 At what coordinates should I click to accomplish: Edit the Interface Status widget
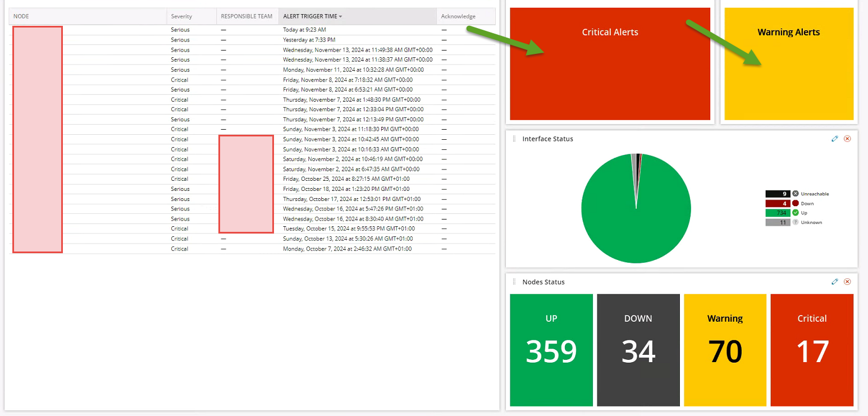[x=835, y=139]
